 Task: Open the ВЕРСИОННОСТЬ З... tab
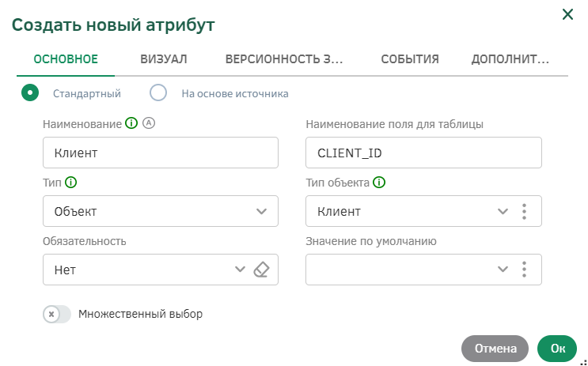tap(284, 59)
